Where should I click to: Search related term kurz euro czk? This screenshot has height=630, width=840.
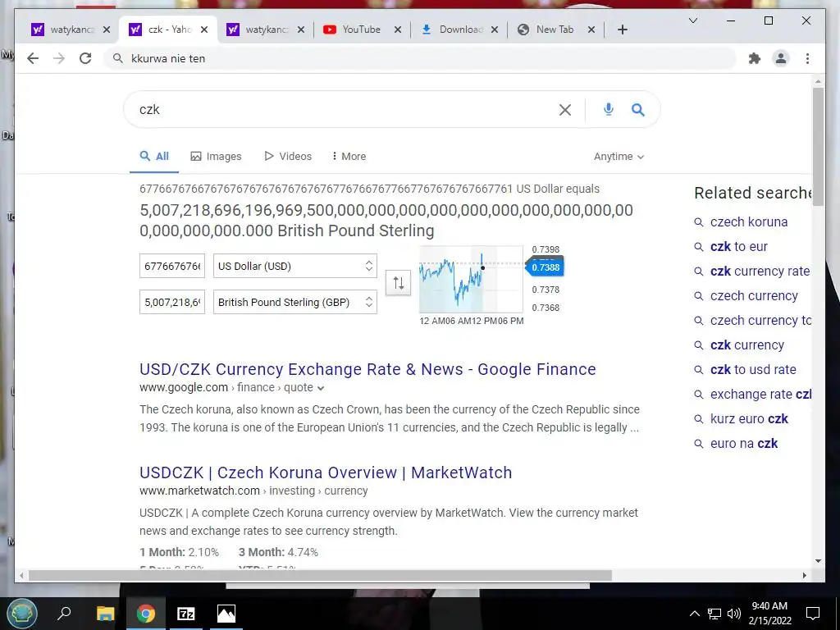(x=749, y=419)
